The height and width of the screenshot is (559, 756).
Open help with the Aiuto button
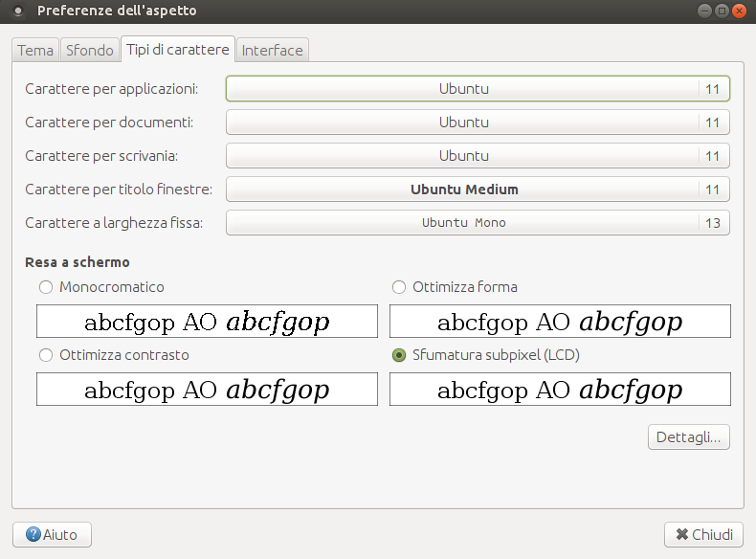tap(53, 534)
